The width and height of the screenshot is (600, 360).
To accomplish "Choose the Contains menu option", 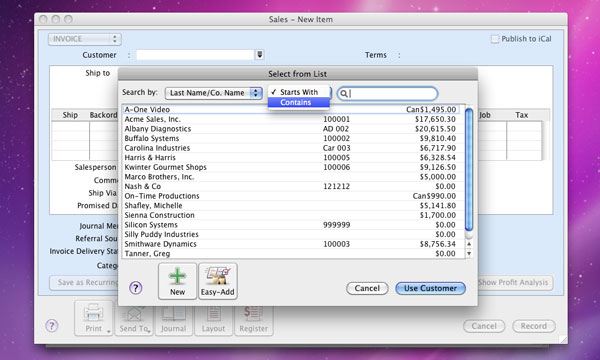I will (298, 103).
